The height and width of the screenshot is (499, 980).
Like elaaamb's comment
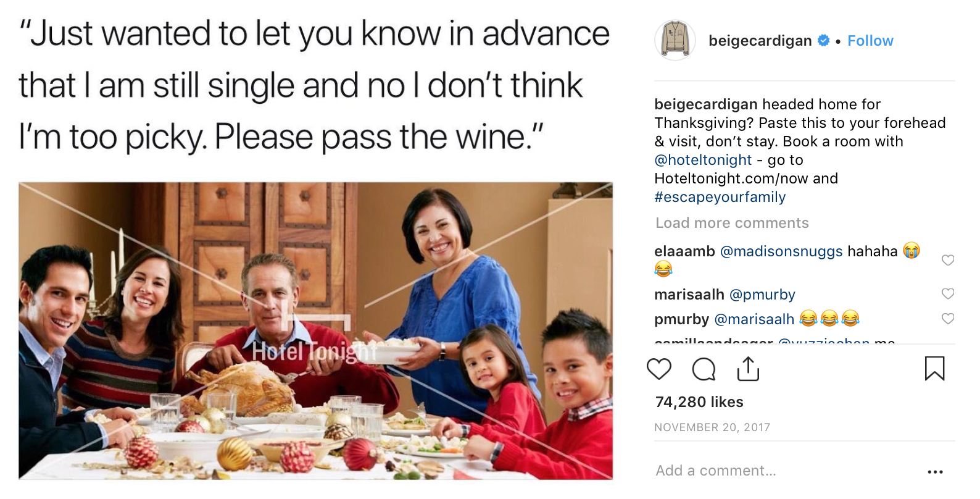point(948,260)
